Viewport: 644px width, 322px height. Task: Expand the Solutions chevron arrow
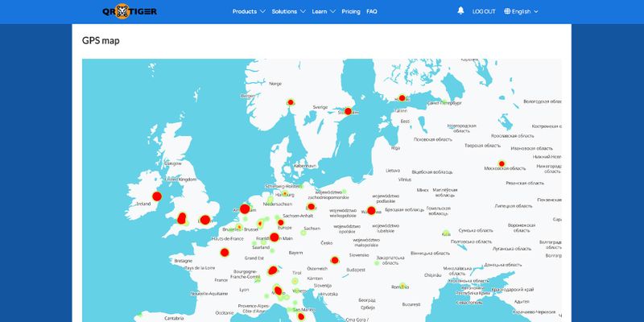tap(303, 11)
